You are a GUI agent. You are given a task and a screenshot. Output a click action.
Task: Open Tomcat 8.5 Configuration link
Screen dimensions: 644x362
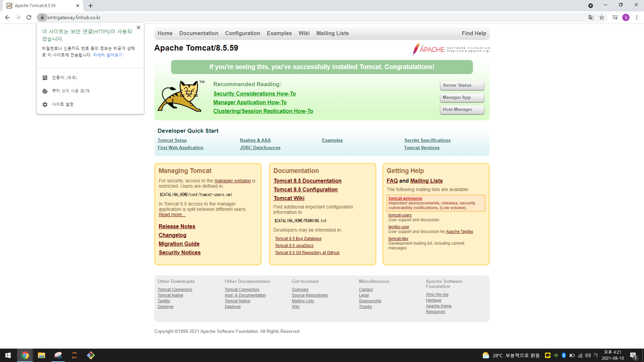[306, 190]
